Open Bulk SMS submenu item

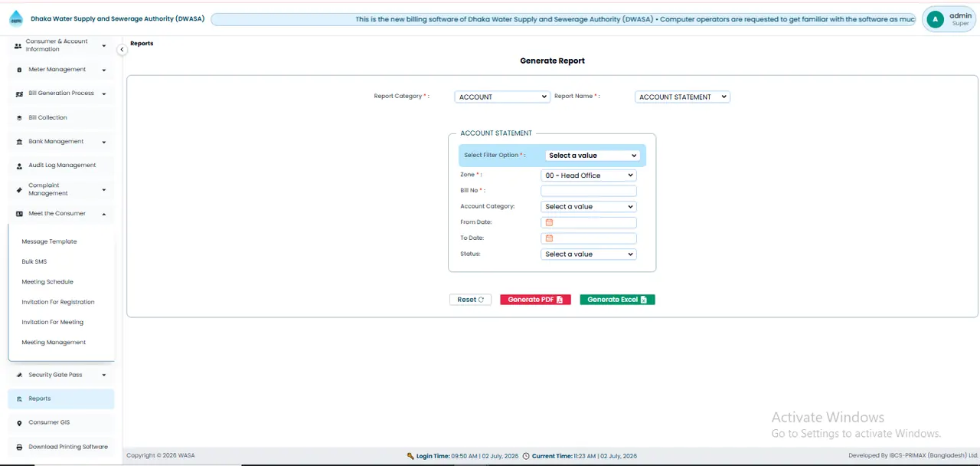point(34,262)
